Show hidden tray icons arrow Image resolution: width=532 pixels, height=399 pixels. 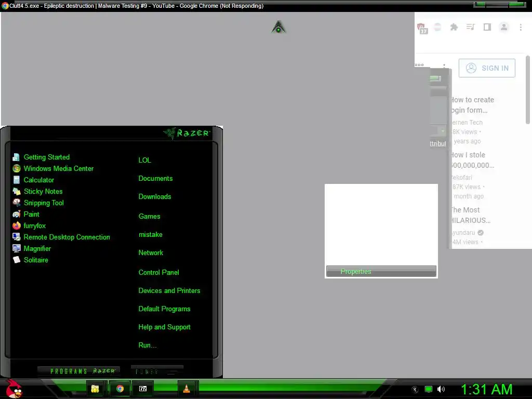click(415, 390)
